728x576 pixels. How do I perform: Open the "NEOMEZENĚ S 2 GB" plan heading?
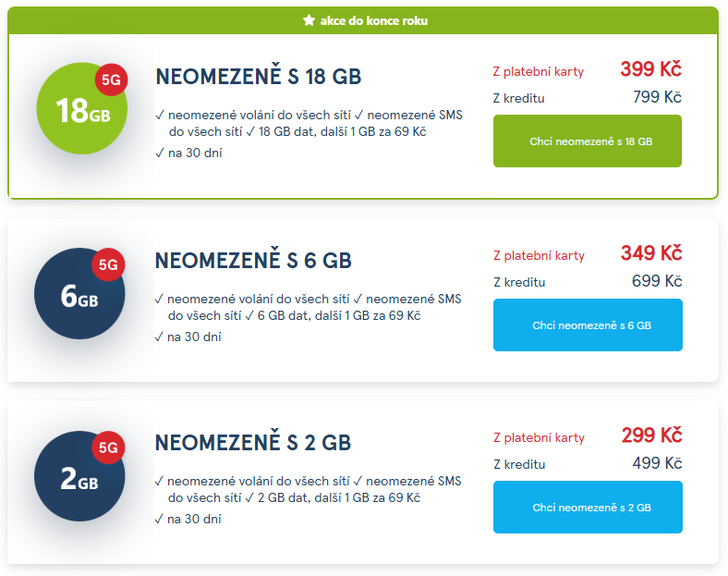[253, 443]
